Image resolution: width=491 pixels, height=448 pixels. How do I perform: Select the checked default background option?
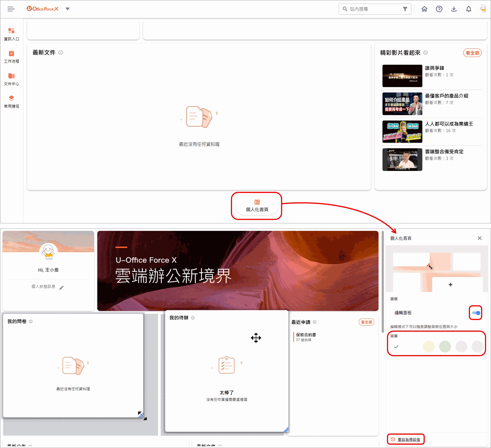click(396, 347)
